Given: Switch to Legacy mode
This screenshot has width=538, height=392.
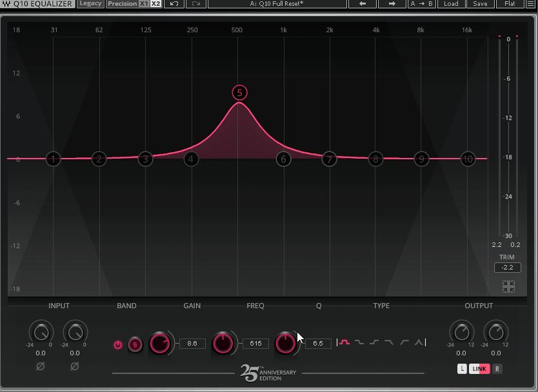Looking at the screenshot, I should [x=90, y=4].
